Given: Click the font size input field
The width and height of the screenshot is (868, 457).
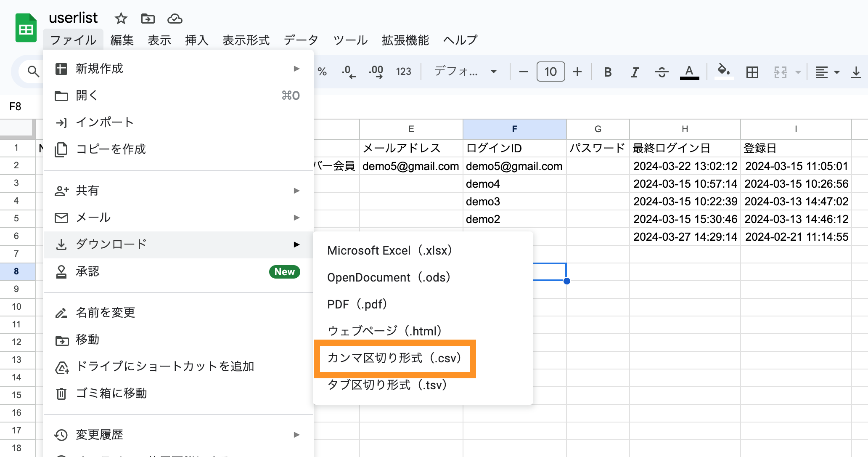Looking at the screenshot, I should click(550, 72).
